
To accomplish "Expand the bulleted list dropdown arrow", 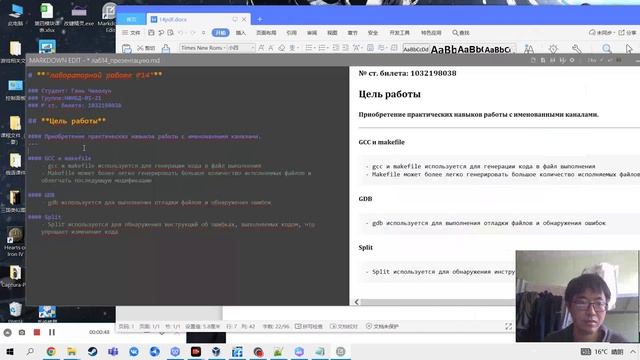I will click(315, 48).
